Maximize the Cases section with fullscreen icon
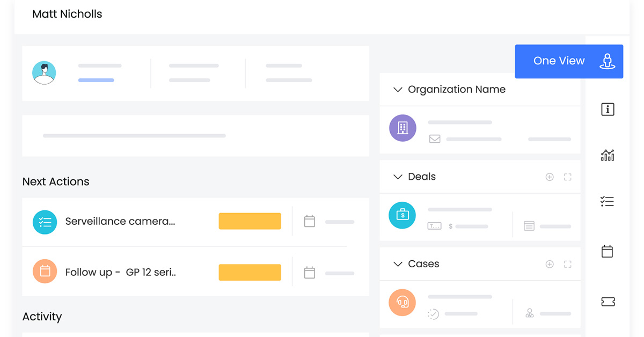644x337 pixels. pos(568,264)
